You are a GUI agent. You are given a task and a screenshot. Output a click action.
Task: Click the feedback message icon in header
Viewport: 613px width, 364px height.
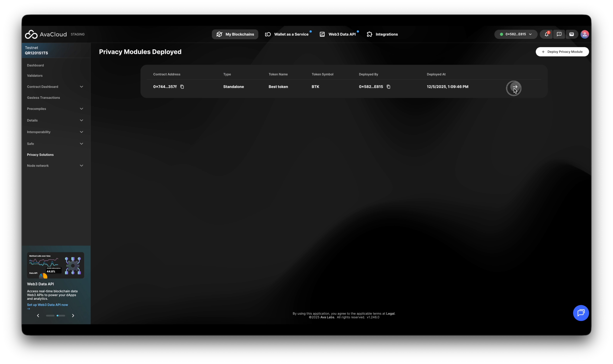click(559, 34)
